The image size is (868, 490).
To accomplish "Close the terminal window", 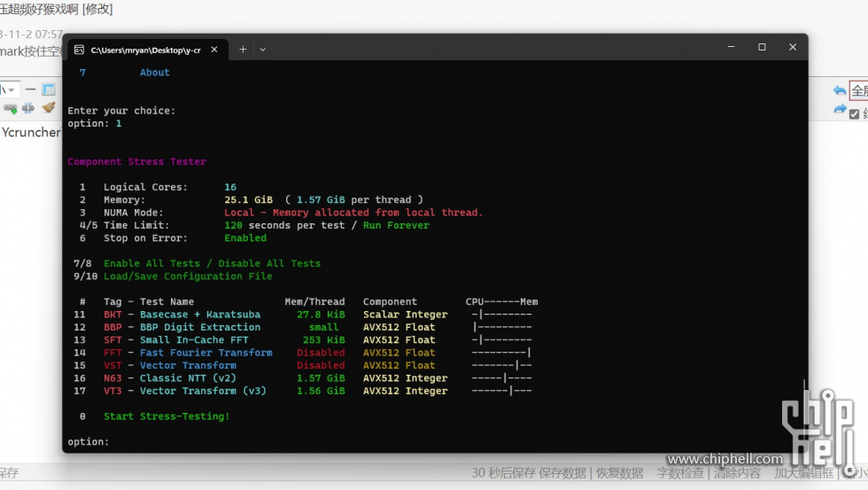I will [x=793, y=47].
